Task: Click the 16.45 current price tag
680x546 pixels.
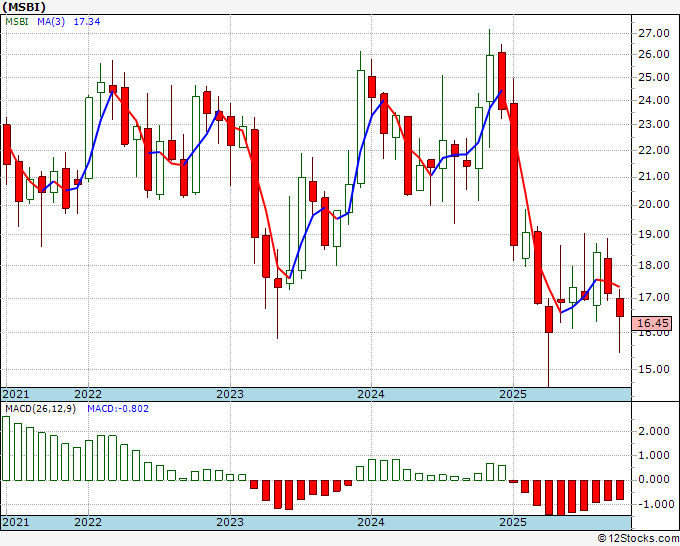Action: tap(653, 323)
